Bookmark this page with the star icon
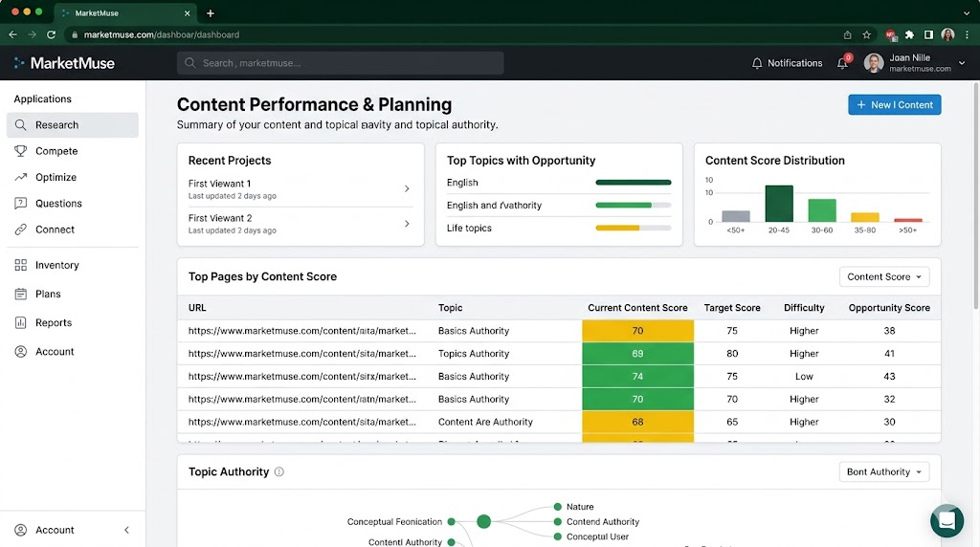 pyautogui.click(x=866, y=34)
